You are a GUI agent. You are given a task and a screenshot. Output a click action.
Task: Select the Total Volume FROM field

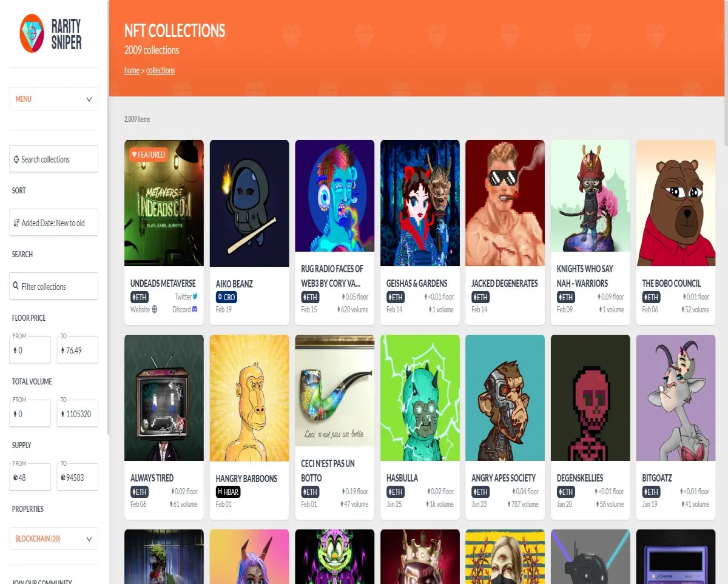[30, 412]
